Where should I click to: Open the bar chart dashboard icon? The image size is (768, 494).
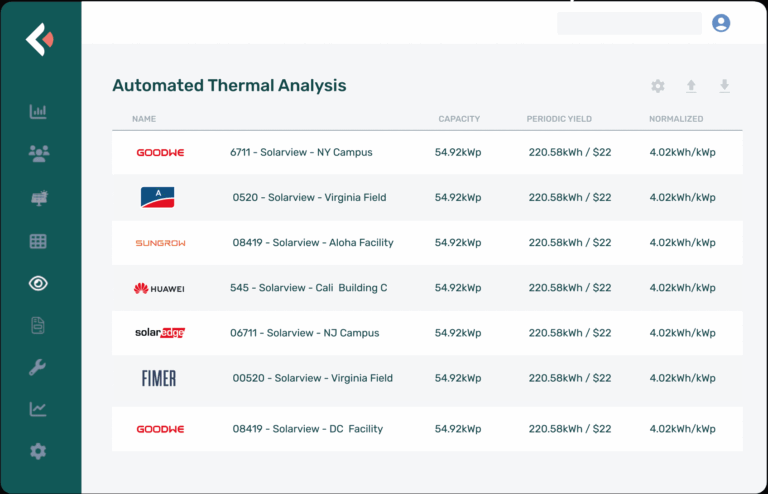(x=38, y=112)
